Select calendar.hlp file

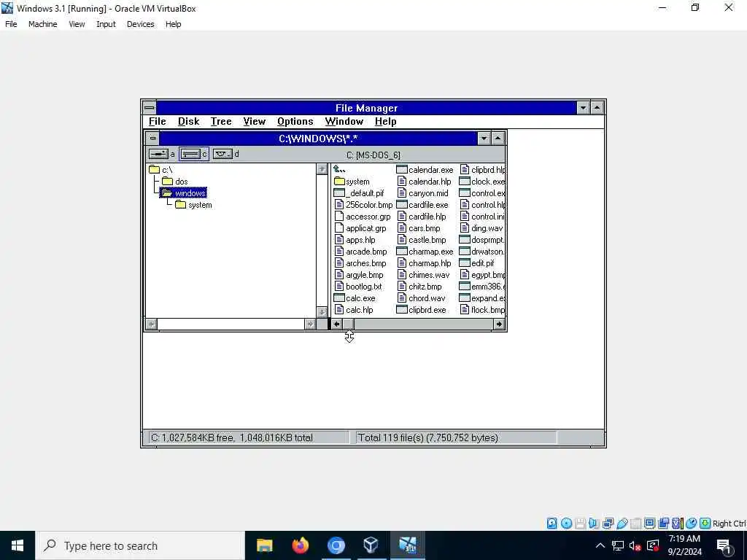click(x=424, y=182)
